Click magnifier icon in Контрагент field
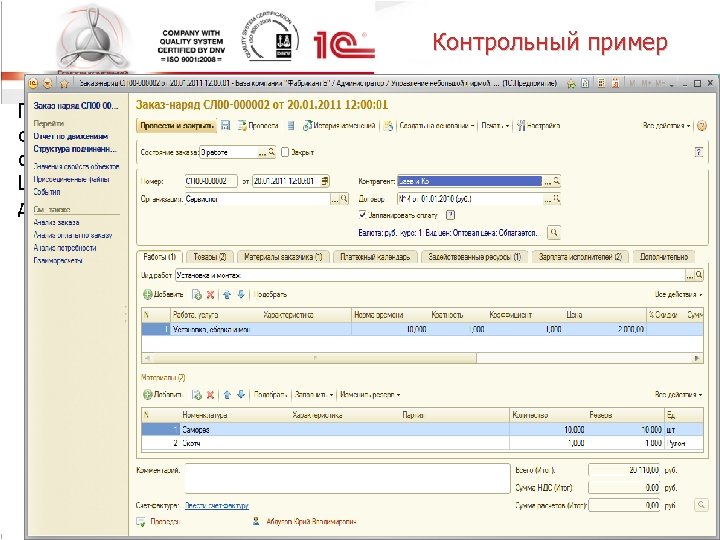 click(x=557, y=181)
